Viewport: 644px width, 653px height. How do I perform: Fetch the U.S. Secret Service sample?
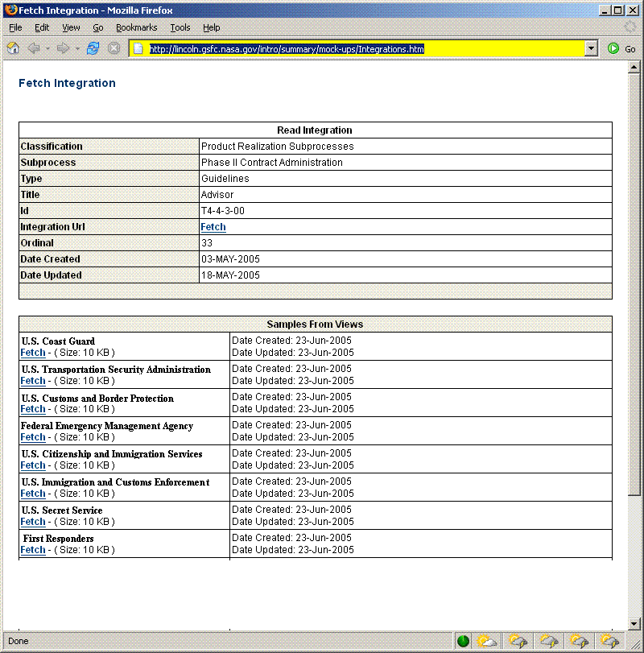[33, 522]
